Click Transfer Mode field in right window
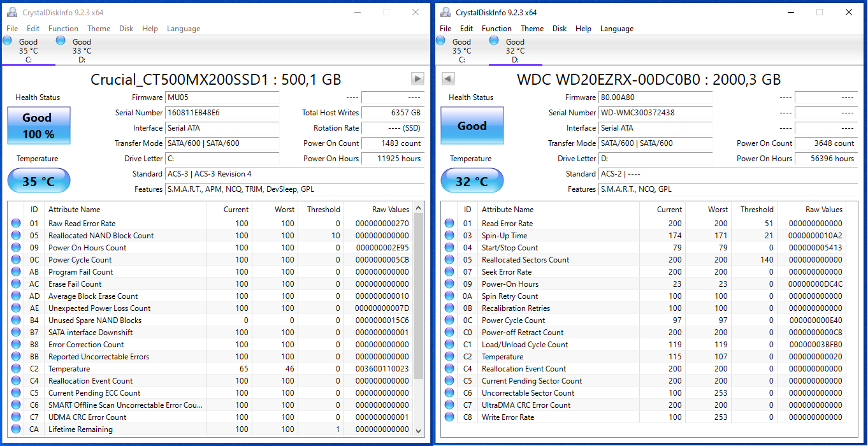Screen dimensions: 868x446 tap(656, 143)
